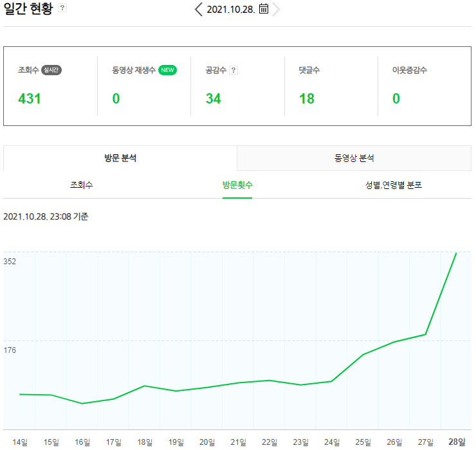
Task: Select the 28일 data point on chart
Action: (x=456, y=253)
